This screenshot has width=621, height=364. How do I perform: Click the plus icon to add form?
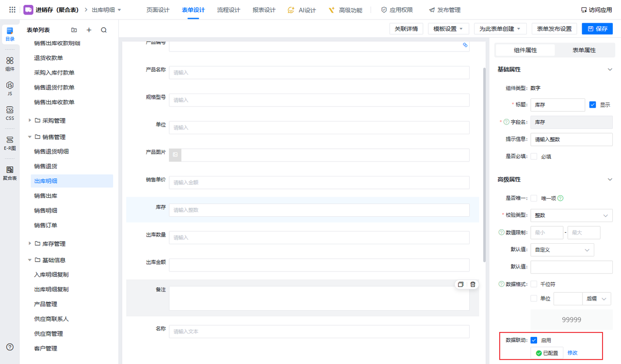89,30
